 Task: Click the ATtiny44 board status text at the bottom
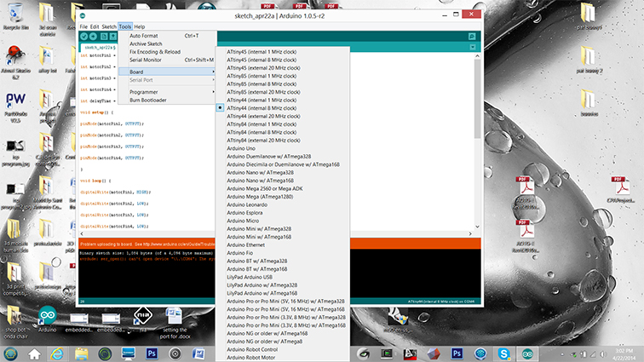tap(441, 302)
